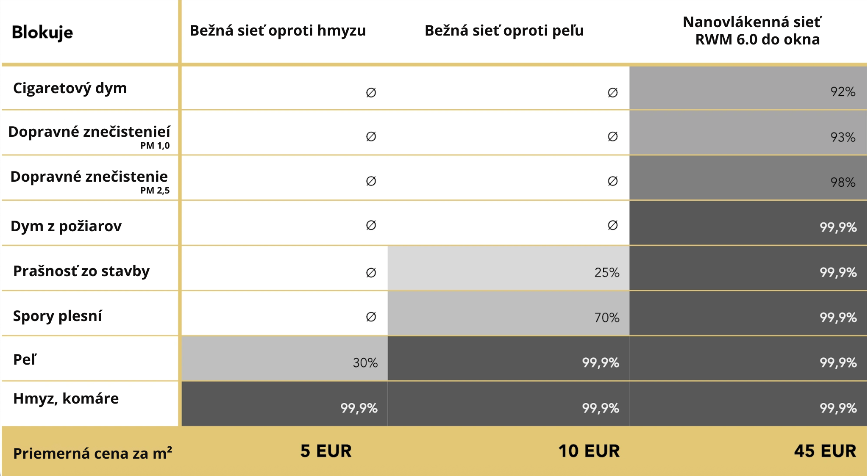
Task: Click the Cigaretový dym row label
Action: point(70,88)
